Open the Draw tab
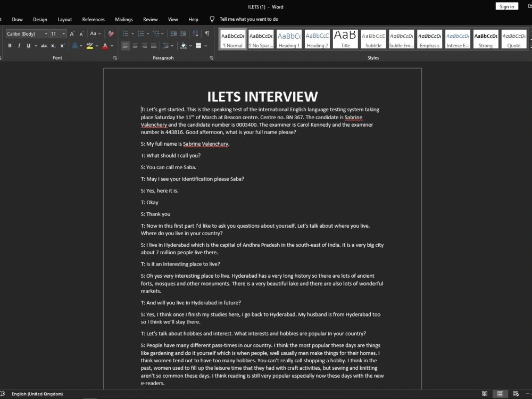532x399 pixels. (x=18, y=19)
